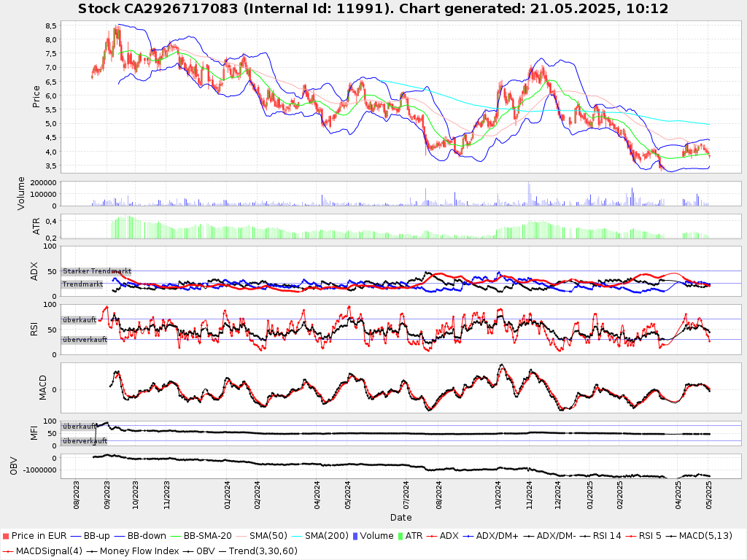This screenshot has width=747, height=560.
Task: Click the BB-up legend label
Action: tap(96, 536)
